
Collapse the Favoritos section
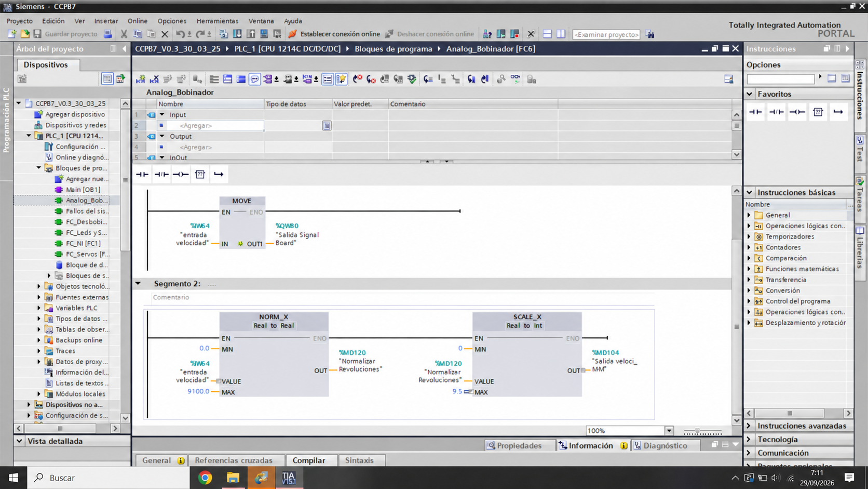tap(750, 94)
